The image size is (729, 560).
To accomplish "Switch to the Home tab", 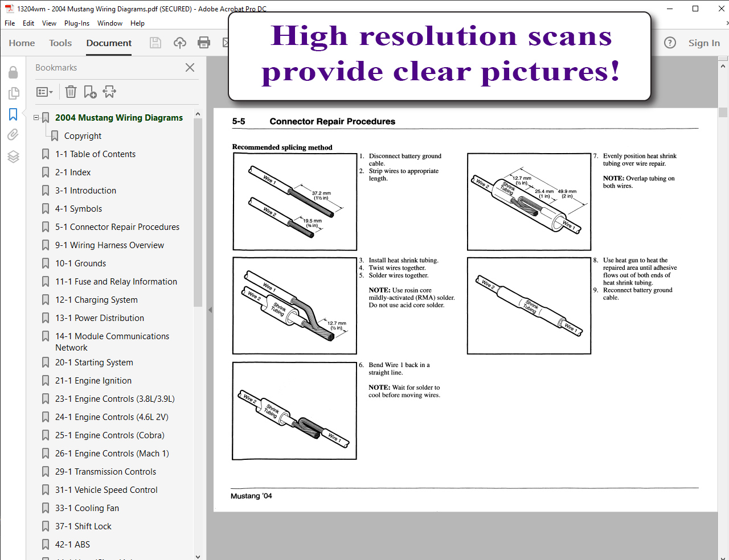I will 22,43.
